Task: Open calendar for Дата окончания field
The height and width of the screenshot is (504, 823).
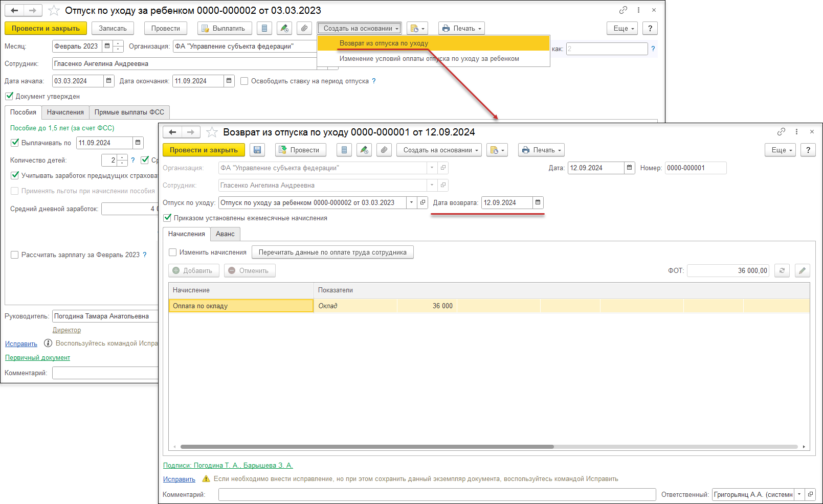Action: pyautogui.click(x=229, y=81)
